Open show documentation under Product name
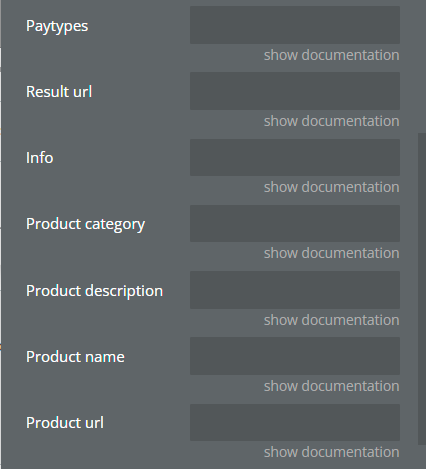Image resolution: width=426 pixels, height=469 pixels. click(332, 386)
